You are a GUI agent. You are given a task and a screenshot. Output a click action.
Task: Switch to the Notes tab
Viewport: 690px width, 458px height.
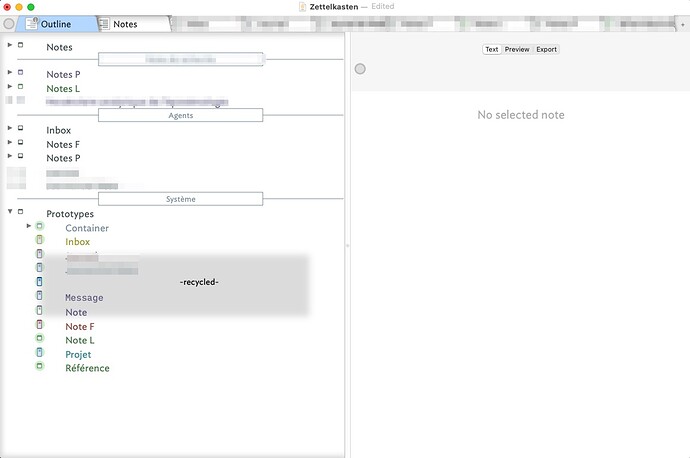tap(134, 24)
